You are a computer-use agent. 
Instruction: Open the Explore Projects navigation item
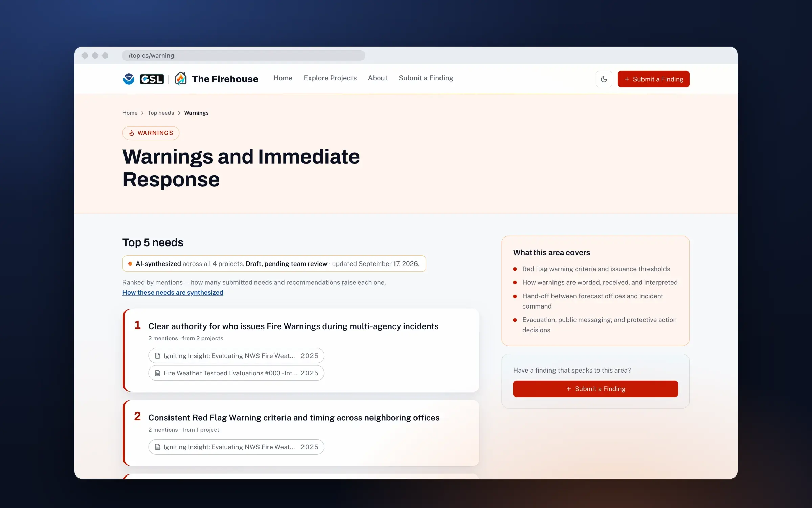[330, 78]
